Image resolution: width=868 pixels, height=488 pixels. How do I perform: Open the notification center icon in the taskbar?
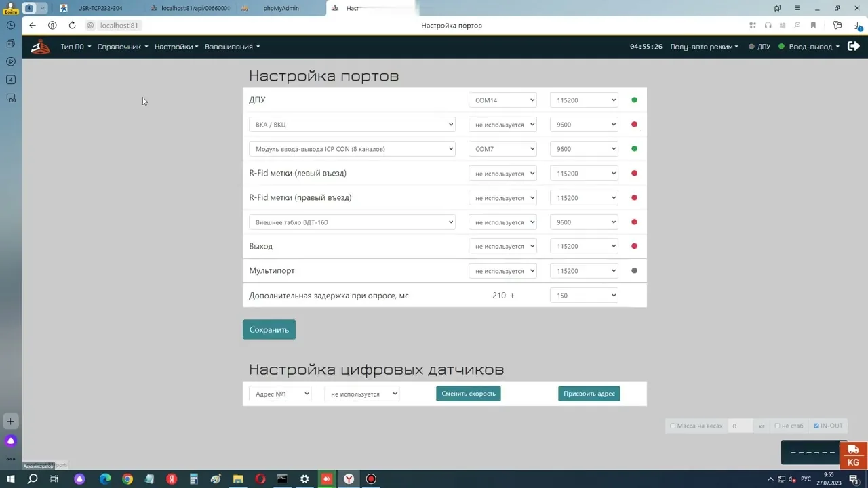(x=854, y=479)
